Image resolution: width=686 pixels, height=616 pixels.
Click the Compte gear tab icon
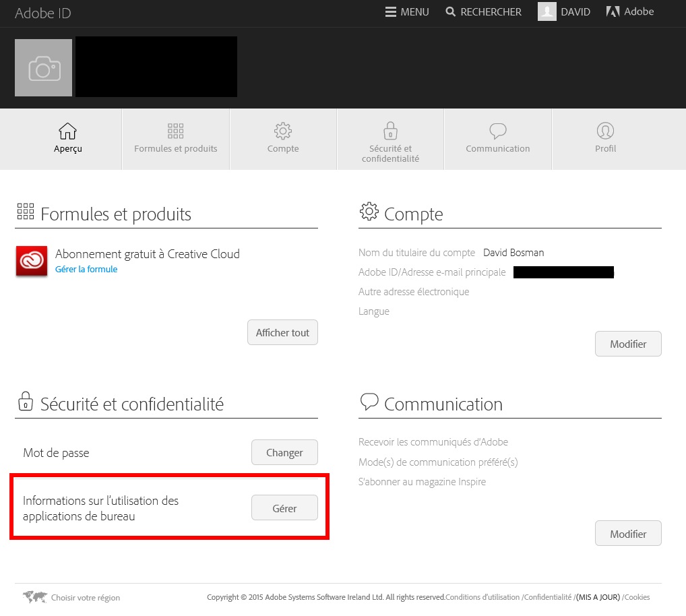point(283,131)
